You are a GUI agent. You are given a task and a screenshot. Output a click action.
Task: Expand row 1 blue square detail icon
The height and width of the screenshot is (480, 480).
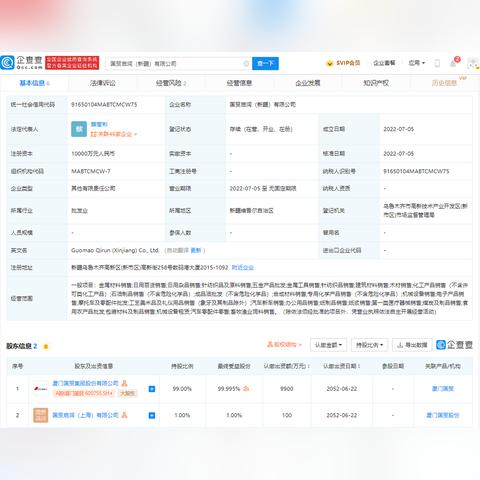[152, 389]
